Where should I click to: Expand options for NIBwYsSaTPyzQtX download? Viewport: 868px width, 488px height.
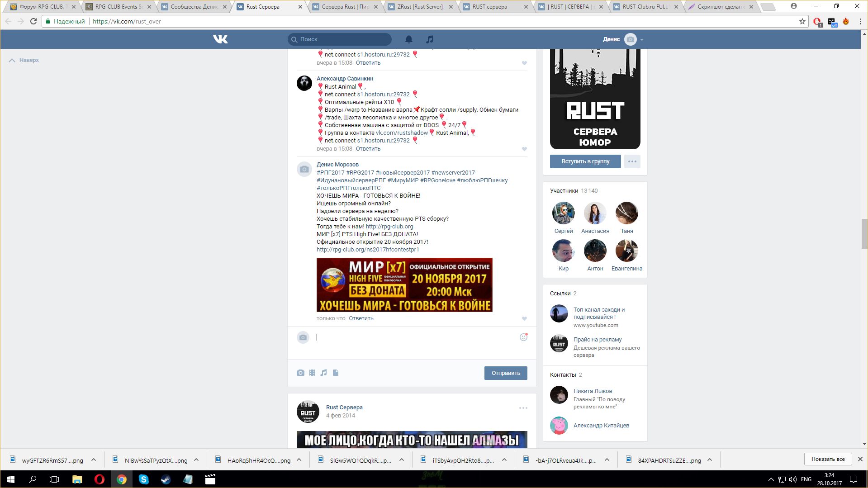[196, 460]
